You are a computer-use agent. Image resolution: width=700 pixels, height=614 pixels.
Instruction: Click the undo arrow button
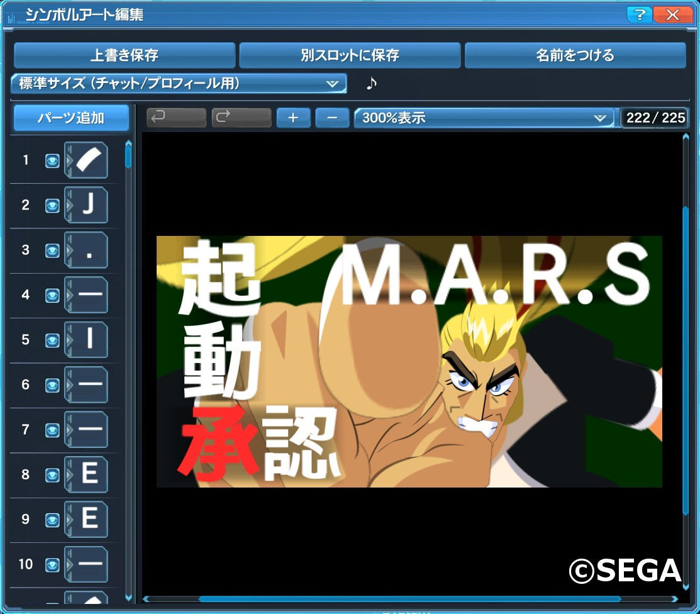click(x=176, y=118)
